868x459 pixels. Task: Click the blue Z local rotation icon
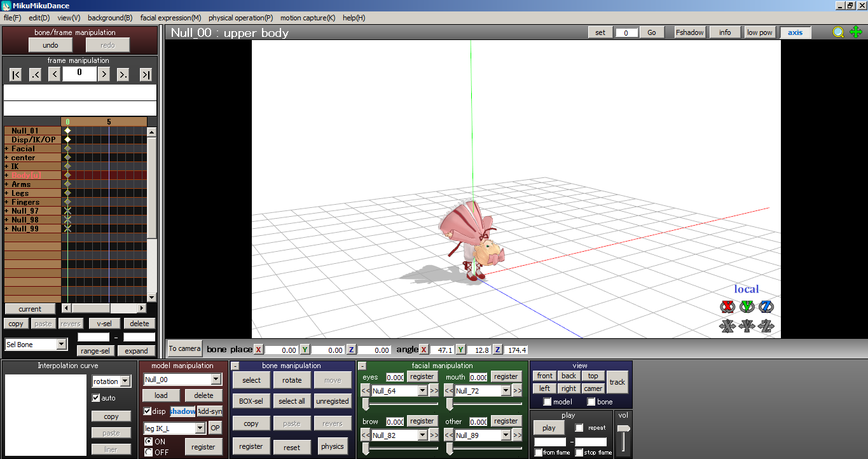click(x=766, y=307)
